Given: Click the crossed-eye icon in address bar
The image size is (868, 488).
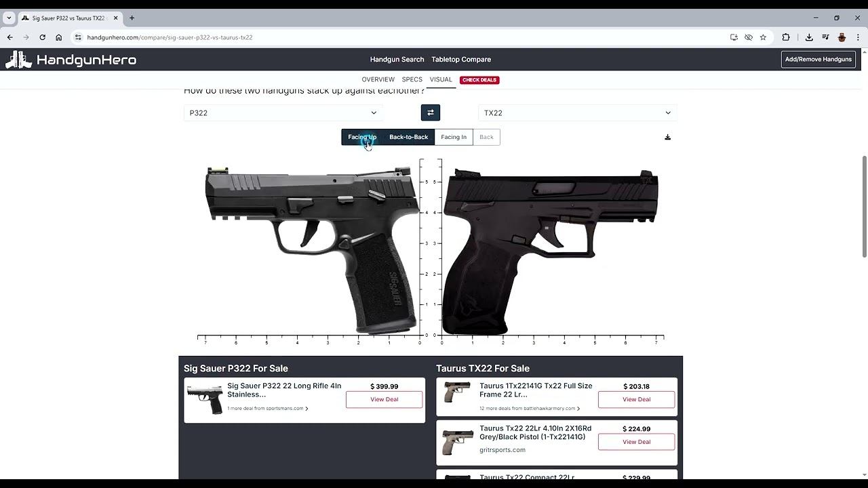Looking at the screenshot, I should click(x=749, y=37).
